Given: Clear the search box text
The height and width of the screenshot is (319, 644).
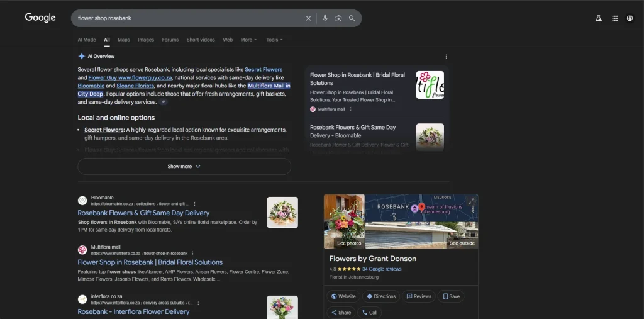Looking at the screenshot, I should 308,18.
